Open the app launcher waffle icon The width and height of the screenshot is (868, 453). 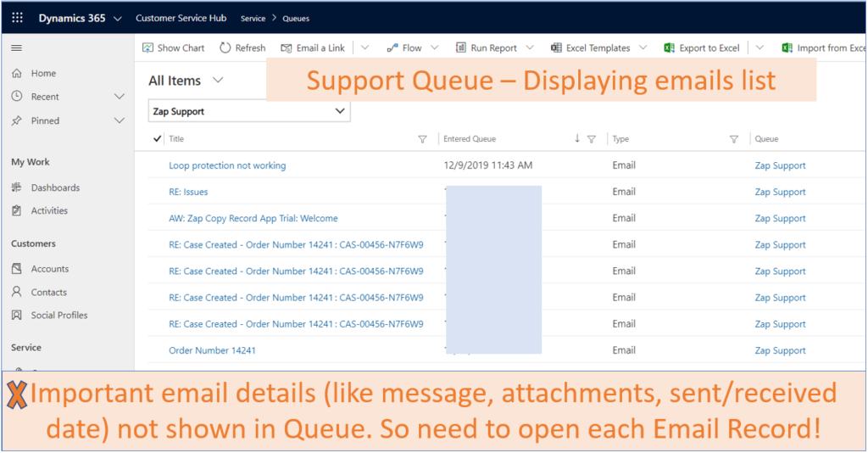coord(17,18)
